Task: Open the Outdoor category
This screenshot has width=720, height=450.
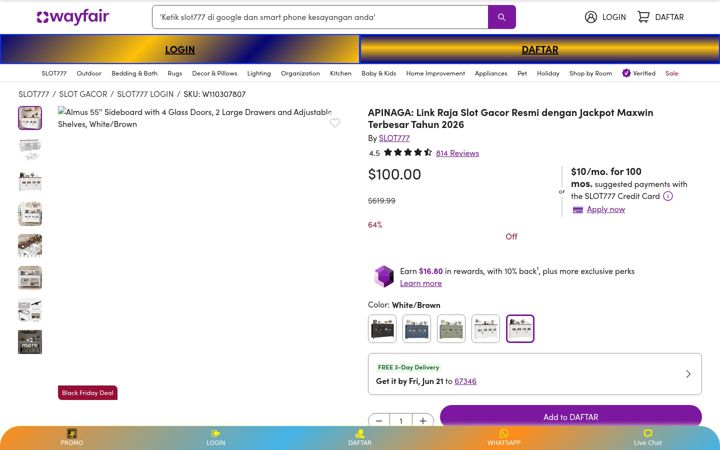Action: pos(89,73)
